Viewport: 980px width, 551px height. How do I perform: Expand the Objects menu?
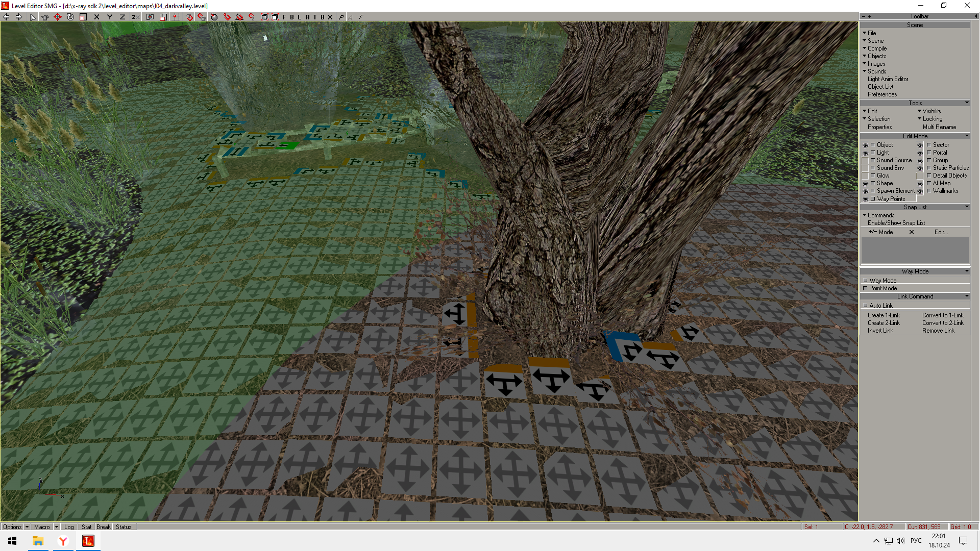click(x=876, y=56)
